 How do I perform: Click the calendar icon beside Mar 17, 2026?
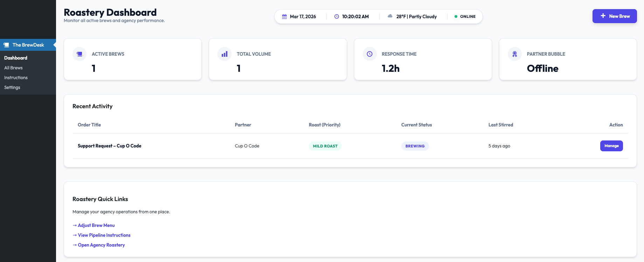284,16
